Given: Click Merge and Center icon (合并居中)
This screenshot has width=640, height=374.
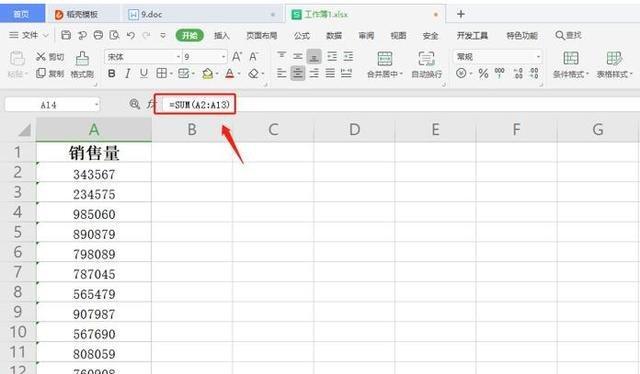Looking at the screenshot, I should click(x=384, y=59).
